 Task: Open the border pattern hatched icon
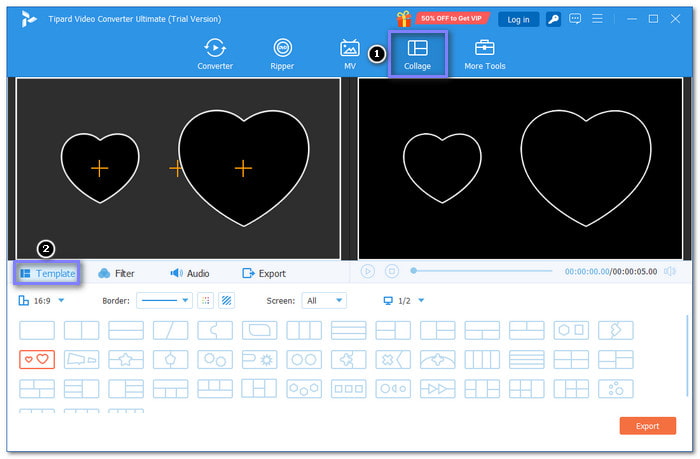click(226, 300)
